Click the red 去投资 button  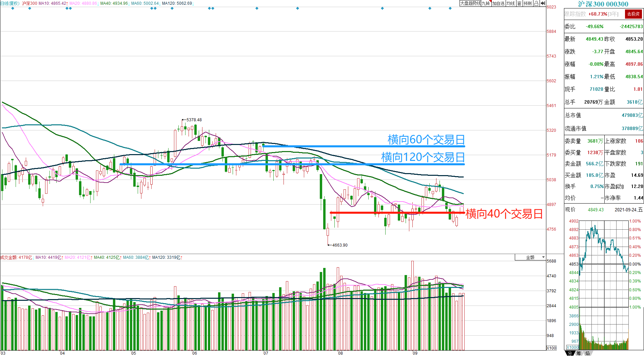pyautogui.click(x=633, y=14)
